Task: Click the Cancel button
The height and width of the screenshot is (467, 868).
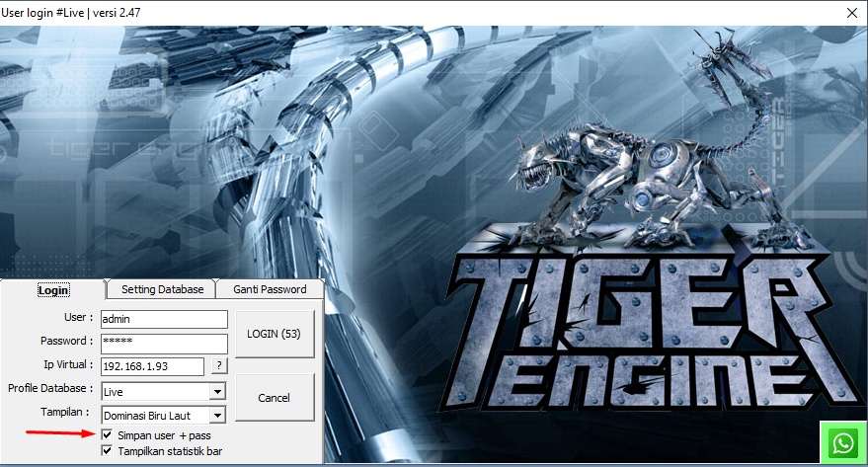Action: 275,398
